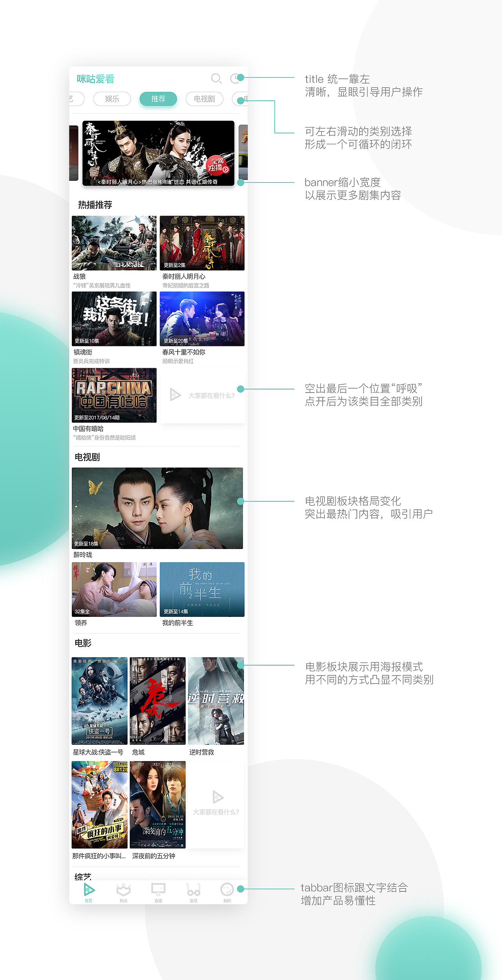Tap 大家都在看什么 card in 电影 section
Viewport: 502px width, 980px height.
click(216, 805)
